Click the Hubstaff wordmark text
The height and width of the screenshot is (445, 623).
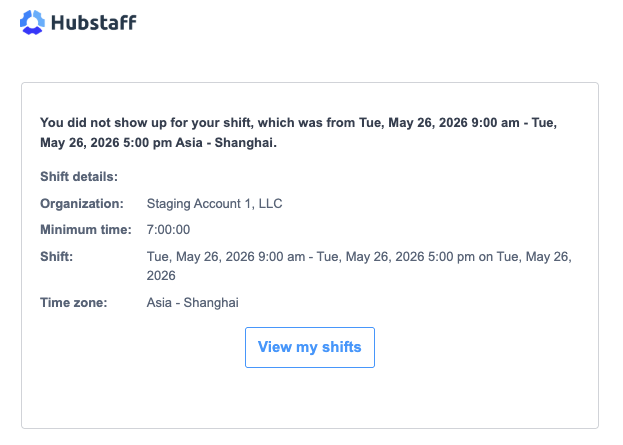94,23
